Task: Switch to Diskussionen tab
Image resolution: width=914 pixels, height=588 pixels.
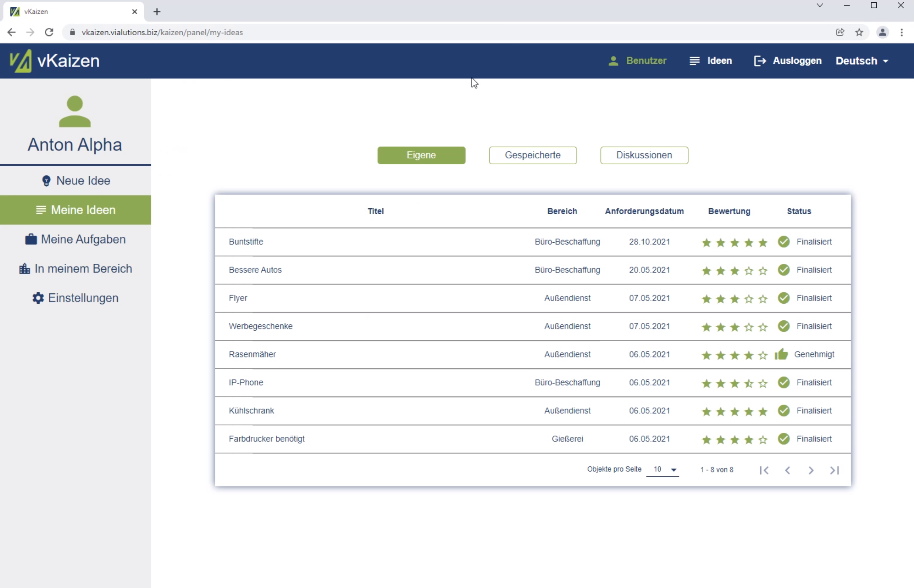Action: [x=644, y=155]
